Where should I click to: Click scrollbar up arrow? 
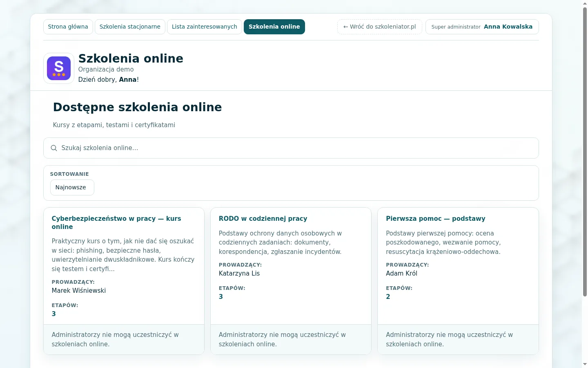[585, 3]
